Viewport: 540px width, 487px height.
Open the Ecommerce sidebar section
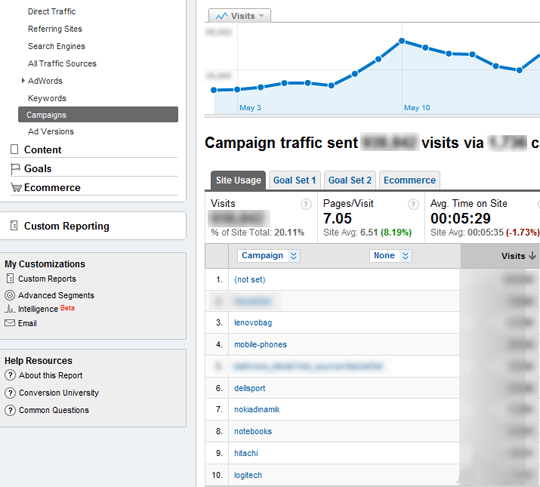pyautogui.click(x=52, y=187)
